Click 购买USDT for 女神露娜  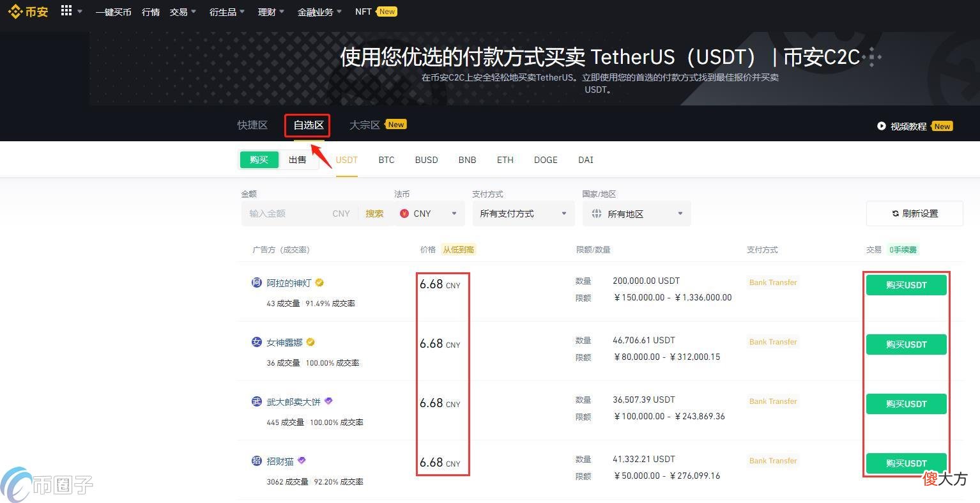point(906,344)
